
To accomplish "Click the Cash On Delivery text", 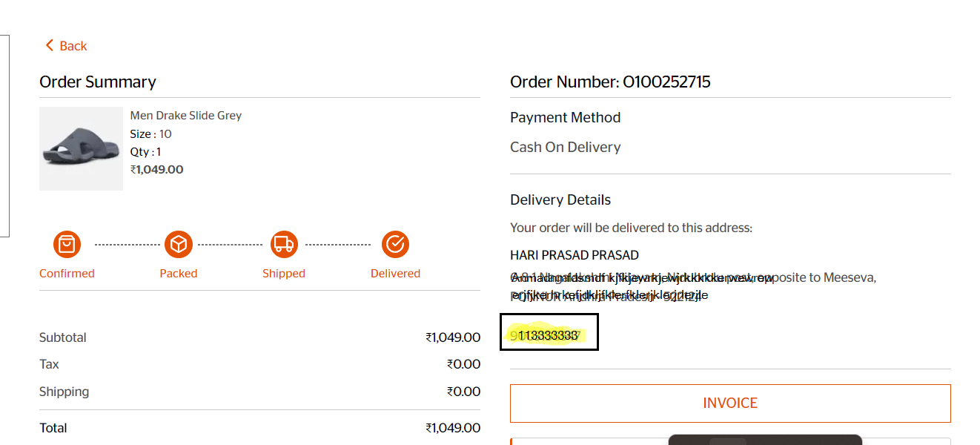I will [x=565, y=148].
